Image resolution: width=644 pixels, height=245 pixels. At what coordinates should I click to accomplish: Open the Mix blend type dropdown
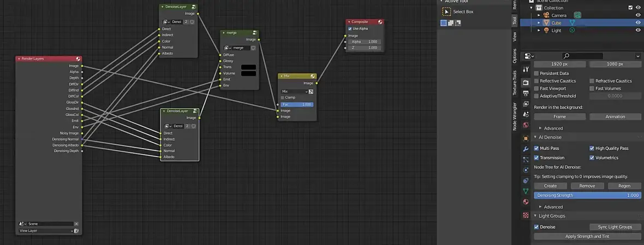click(294, 91)
